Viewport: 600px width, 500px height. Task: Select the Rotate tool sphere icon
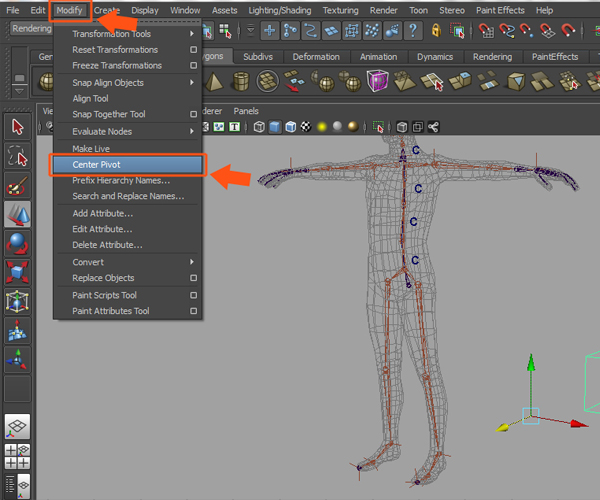coord(17,244)
